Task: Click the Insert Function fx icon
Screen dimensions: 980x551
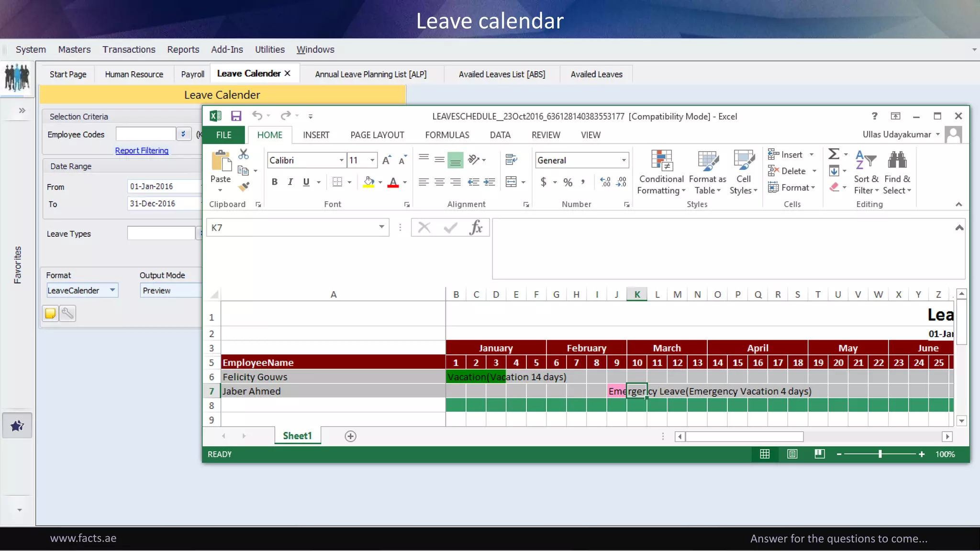Action: click(x=476, y=228)
